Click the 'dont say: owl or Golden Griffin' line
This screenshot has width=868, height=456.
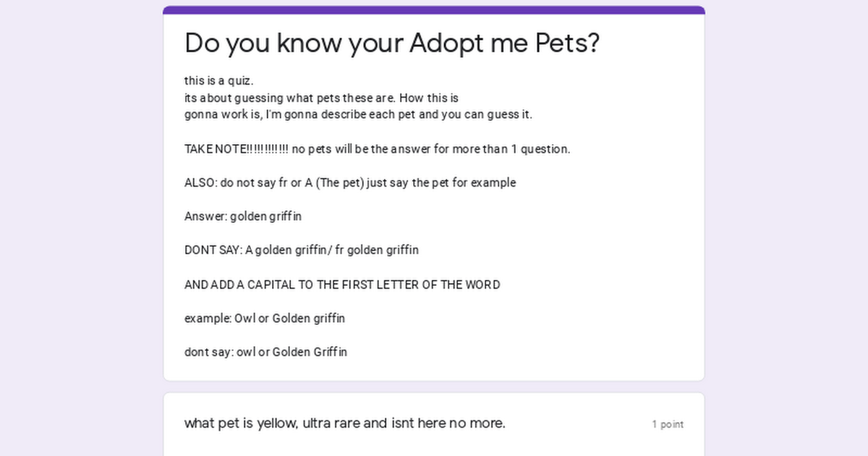click(265, 352)
